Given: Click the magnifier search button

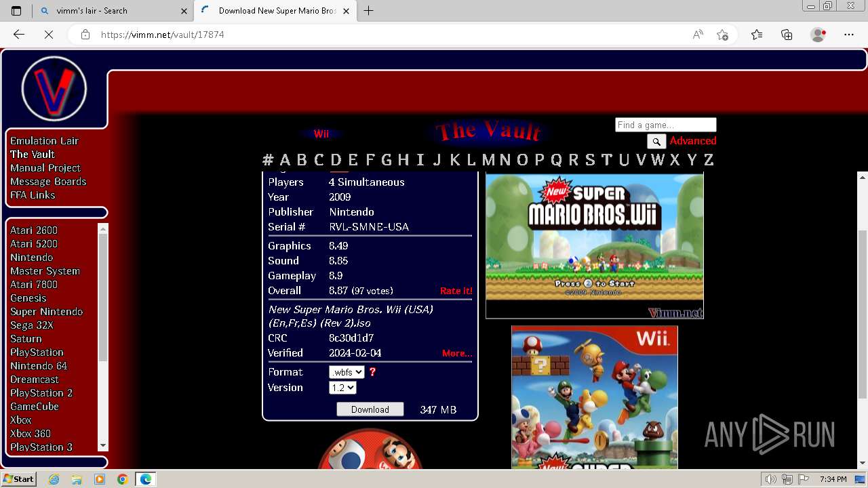Looking at the screenshot, I should (656, 142).
